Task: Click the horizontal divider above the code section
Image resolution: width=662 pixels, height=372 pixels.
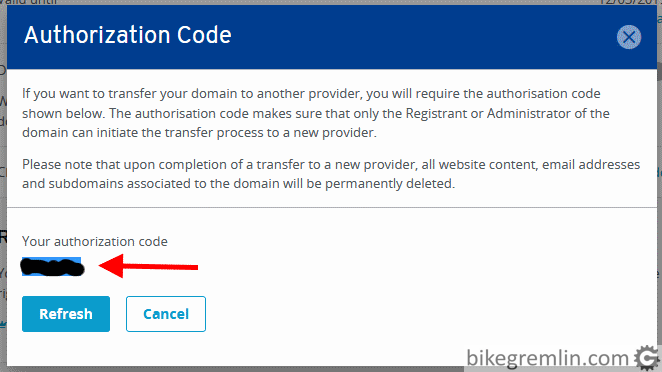Action: click(331, 207)
